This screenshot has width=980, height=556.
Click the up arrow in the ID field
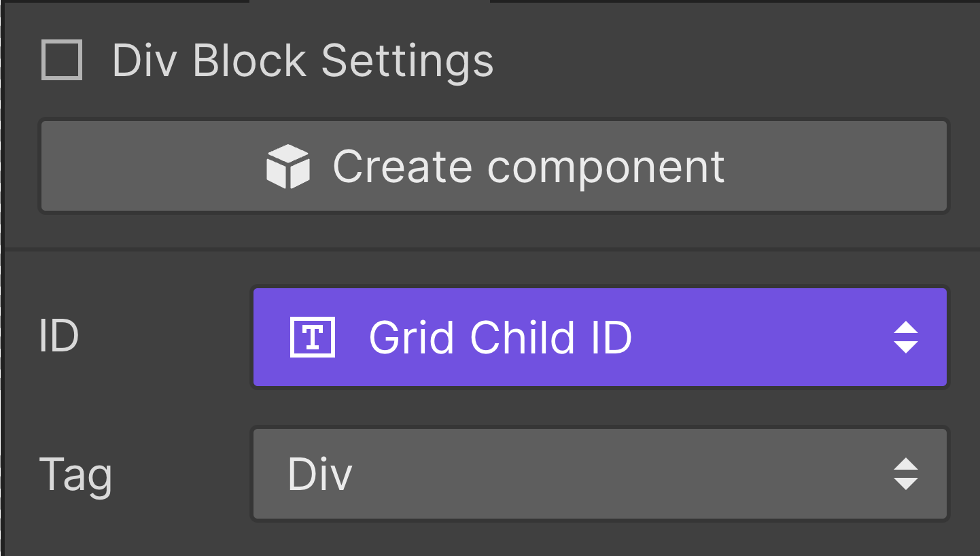click(906, 328)
